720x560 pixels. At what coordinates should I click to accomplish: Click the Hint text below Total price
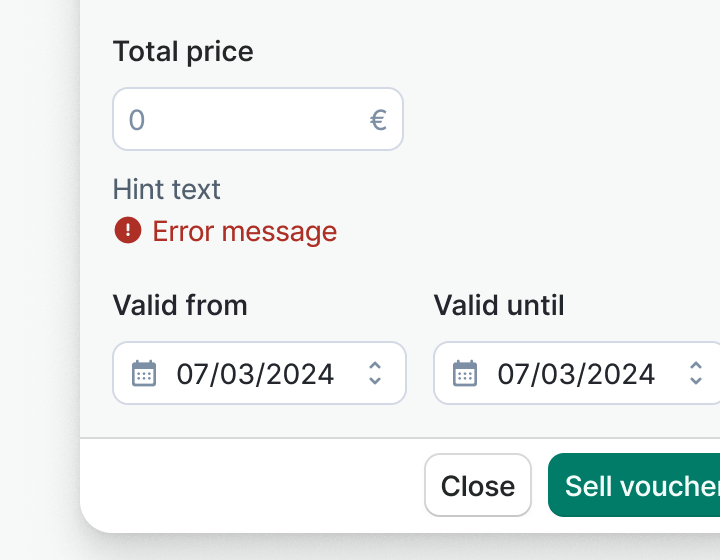(x=167, y=189)
